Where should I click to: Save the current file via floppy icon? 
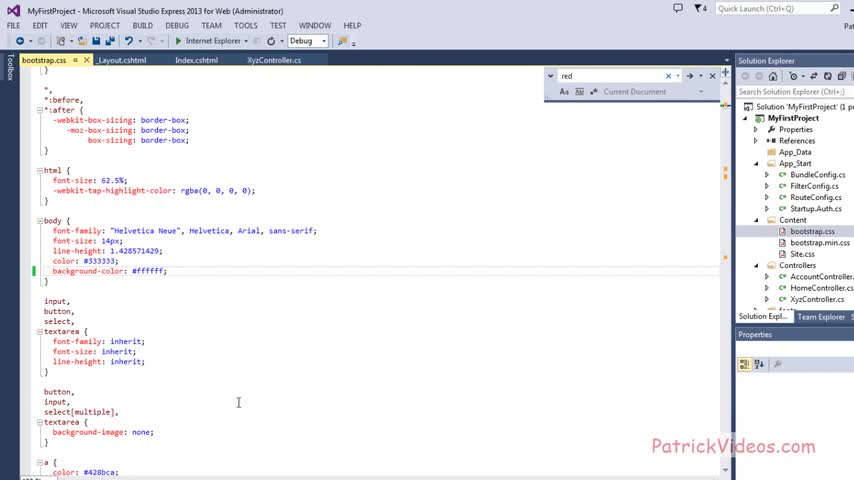click(x=96, y=41)
